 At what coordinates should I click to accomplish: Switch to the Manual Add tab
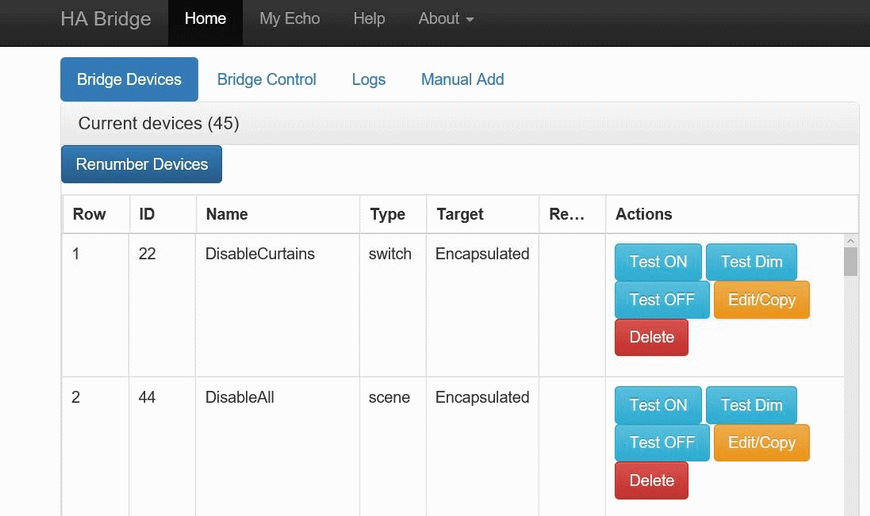(x=462, y=79)
